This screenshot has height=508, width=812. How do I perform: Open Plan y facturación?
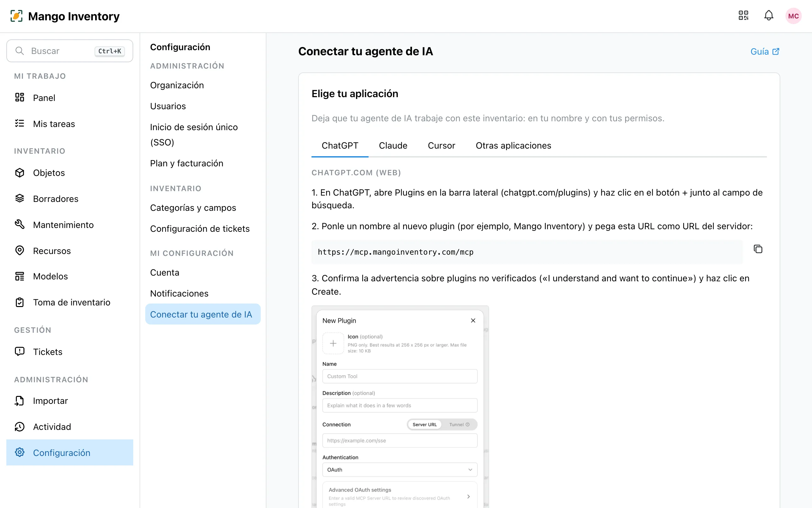pos(203,163)
